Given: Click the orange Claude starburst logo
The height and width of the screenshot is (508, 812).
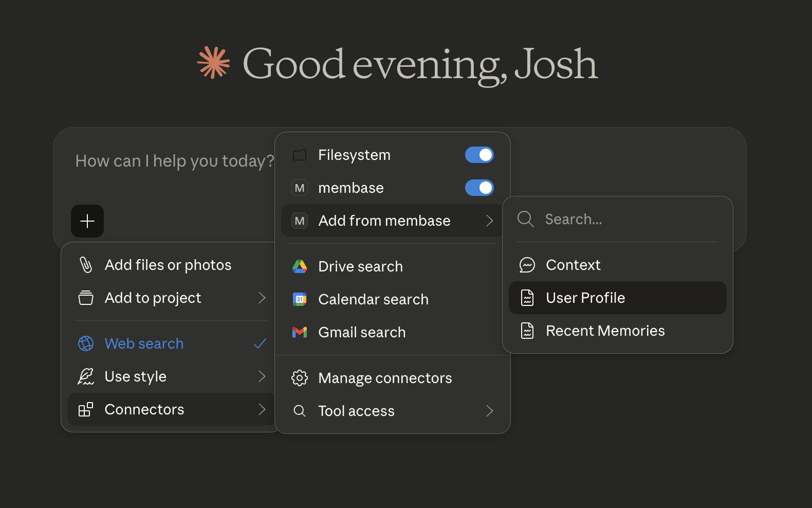Looking at the screenshot, I should tap(214, 63).
